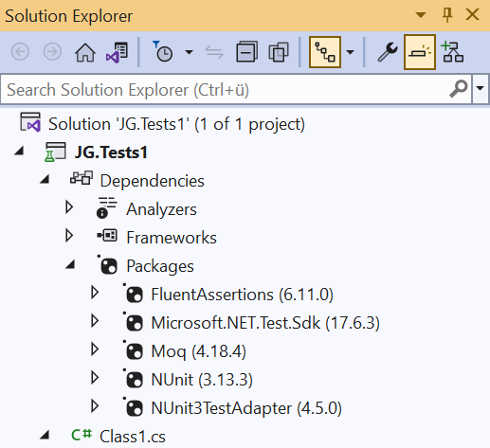
Task: Select the Dependencies label
Action: pyautogui.click(x=153, y=181)
